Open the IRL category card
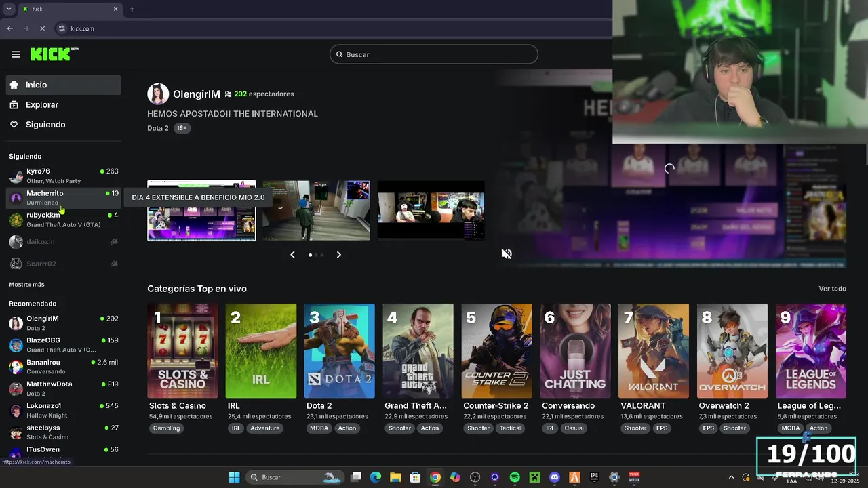Screen dimensions: 868x488 pos(261,351)
